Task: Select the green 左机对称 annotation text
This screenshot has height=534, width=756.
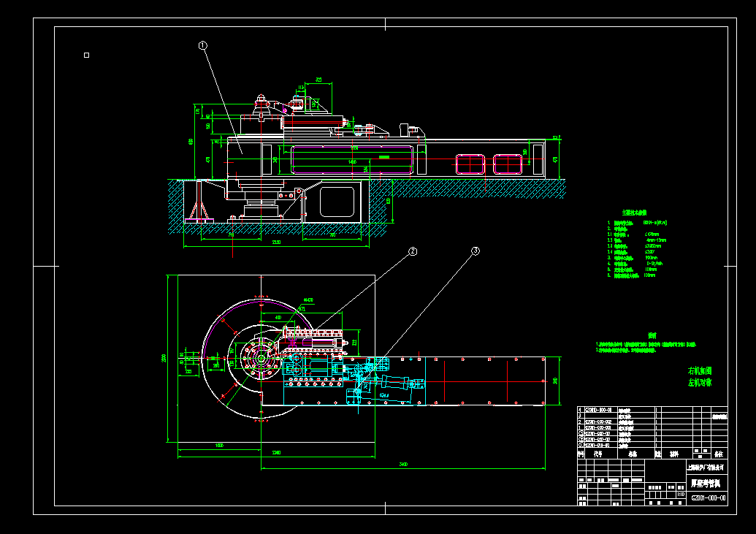Action: point(700,383)
